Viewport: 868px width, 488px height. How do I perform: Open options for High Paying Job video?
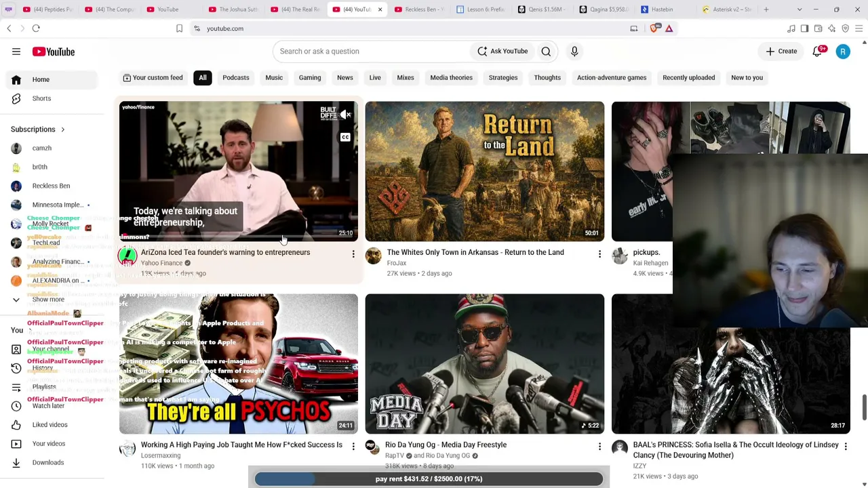[353, 447]
